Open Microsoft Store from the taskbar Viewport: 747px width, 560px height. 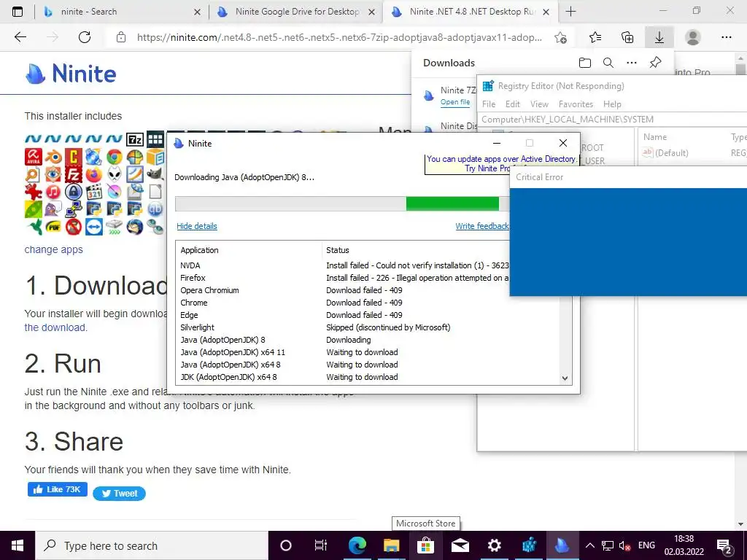[425, 545]
